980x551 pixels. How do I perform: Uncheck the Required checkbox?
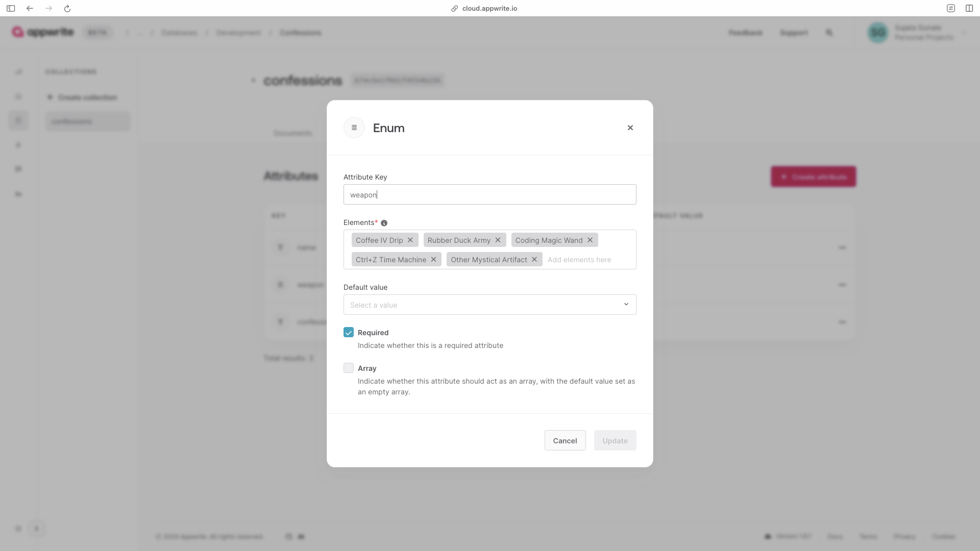349,333
